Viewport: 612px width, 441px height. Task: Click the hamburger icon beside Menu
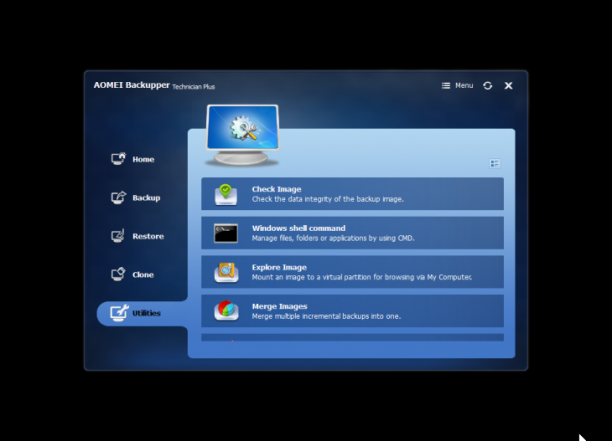(x=446, y=85)
